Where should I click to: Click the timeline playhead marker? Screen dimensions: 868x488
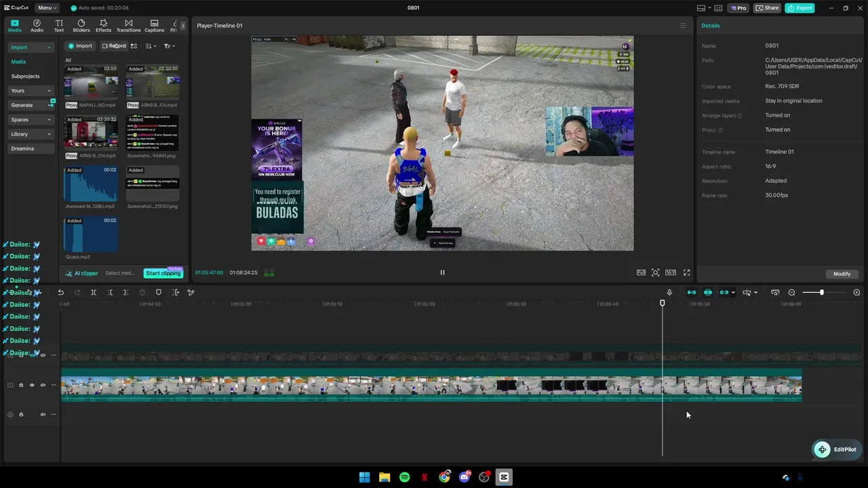coord(663,303)
